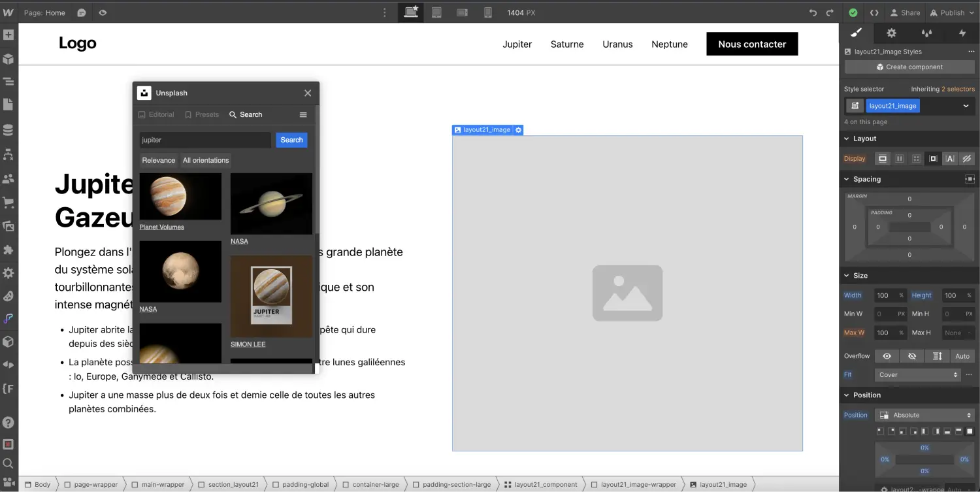Click the Nous contacter button
Image resolution: width=980 pixels, height=492 pixels.
pos(751,44)
